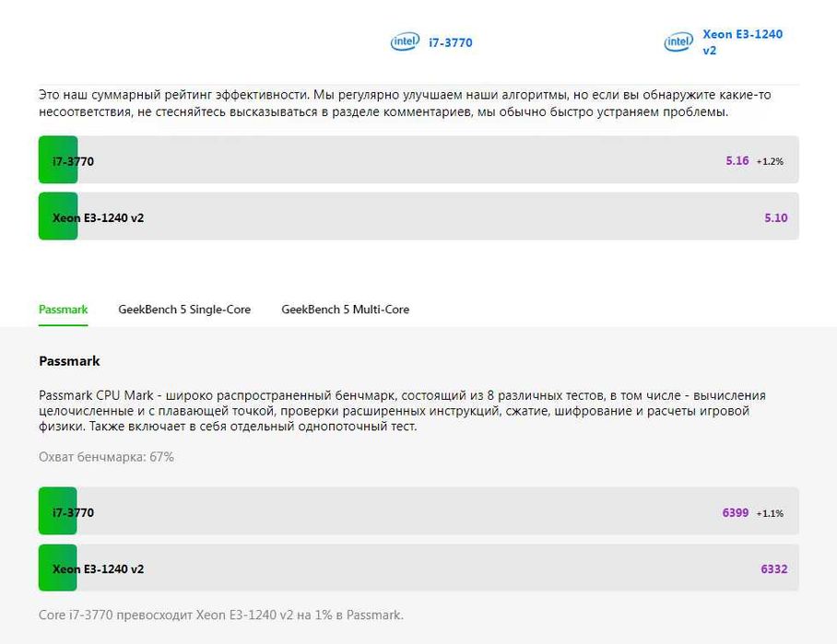Click the Intel logo beside Xeon E3-1240 v2
837x644 pixels.
pyautogui.click(x=678, y=42)
